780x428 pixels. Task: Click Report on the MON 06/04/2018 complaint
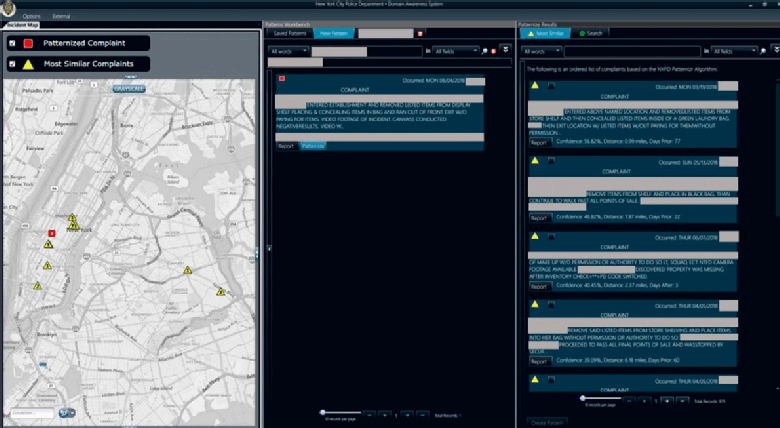[286, 146]
